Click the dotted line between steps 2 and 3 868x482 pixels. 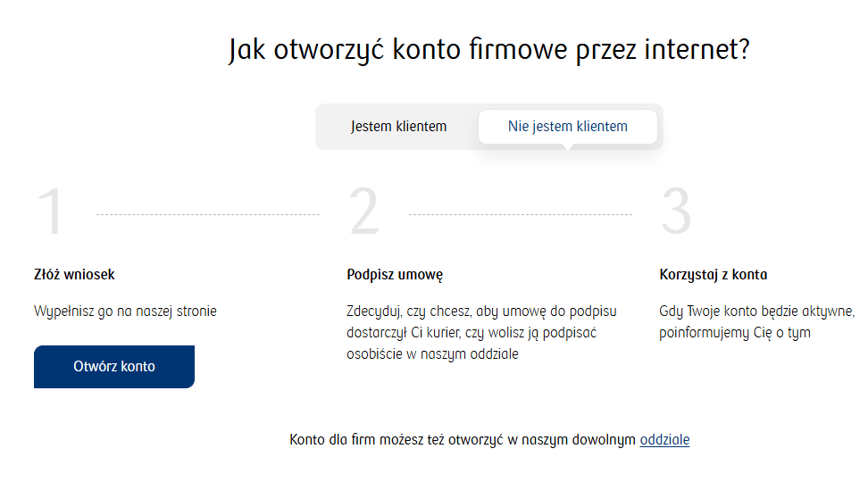[521, 214]
